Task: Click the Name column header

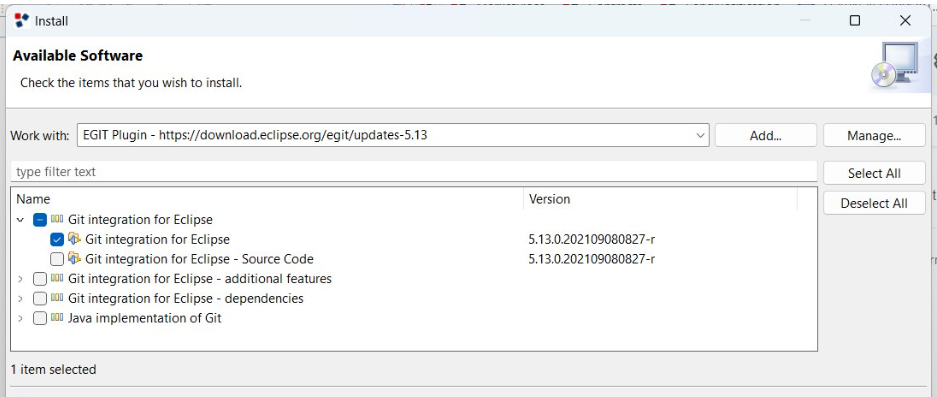Action: [x=267, y=199]
